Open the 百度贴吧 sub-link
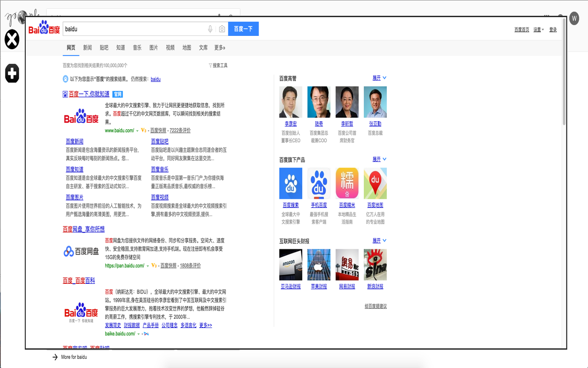The image size is (588, 368). pos(160,142)
